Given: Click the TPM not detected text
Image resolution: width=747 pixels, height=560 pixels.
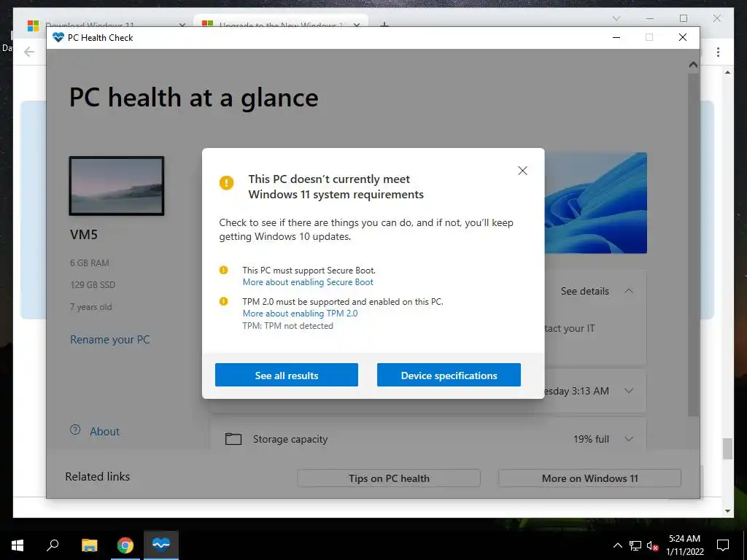Looking at the screenshot, I should point(287,326).
